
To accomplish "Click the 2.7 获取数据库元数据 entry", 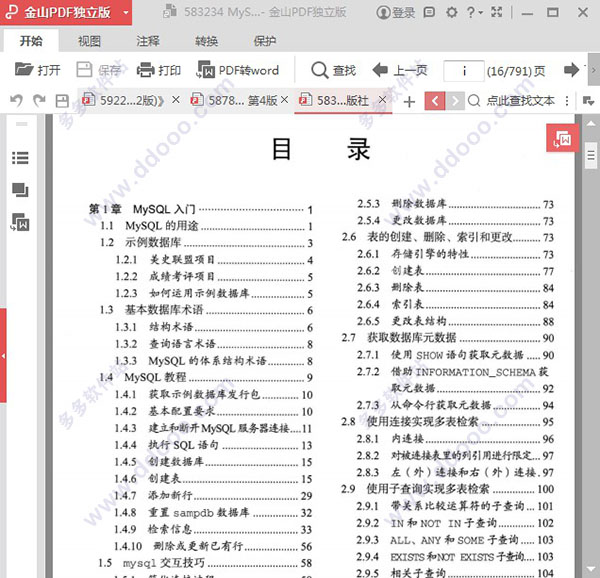I will [x=448, y=338].
